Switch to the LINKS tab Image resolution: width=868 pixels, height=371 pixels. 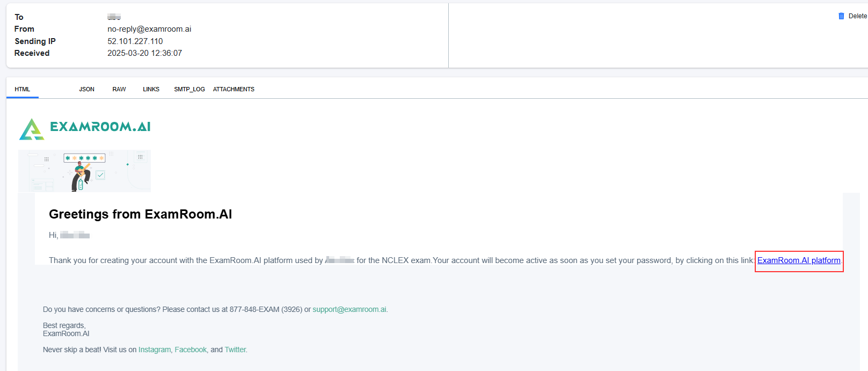click(x=151, y=89)
